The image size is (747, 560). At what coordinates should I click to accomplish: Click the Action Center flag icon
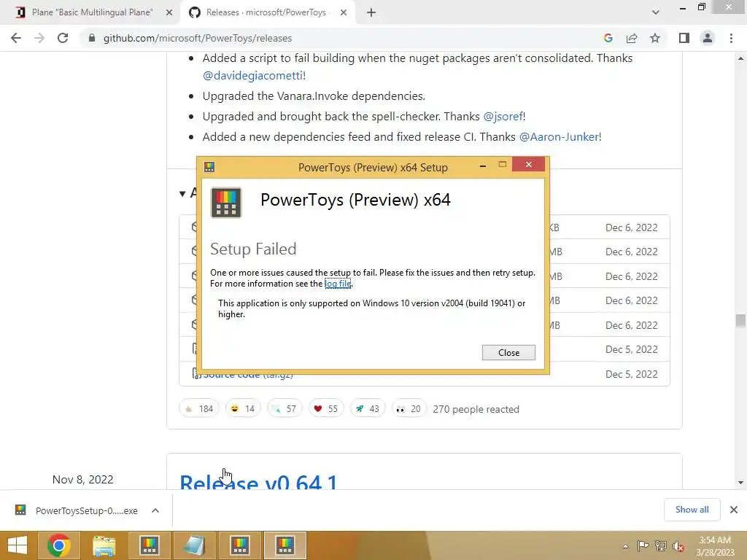point(643,546)
